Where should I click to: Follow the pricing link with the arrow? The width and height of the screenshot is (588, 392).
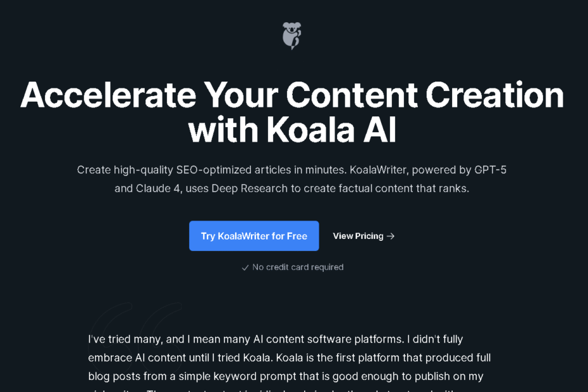[x=364, y=236]
